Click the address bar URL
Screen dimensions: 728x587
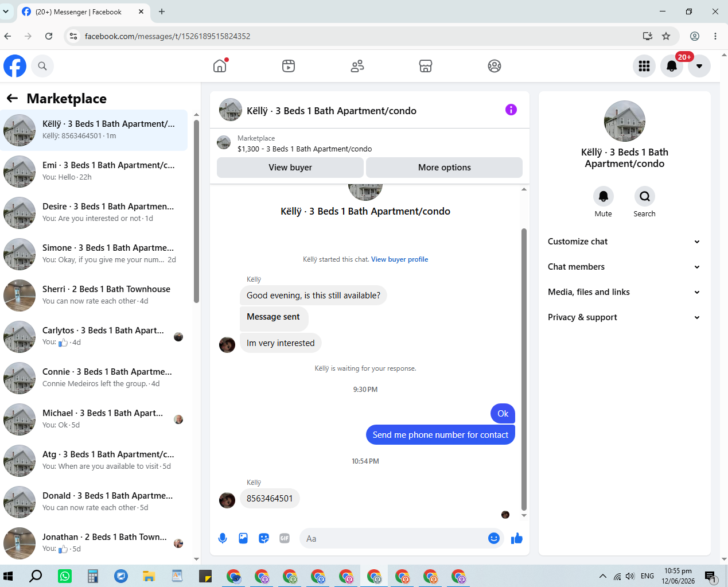[x=168, y=36]
